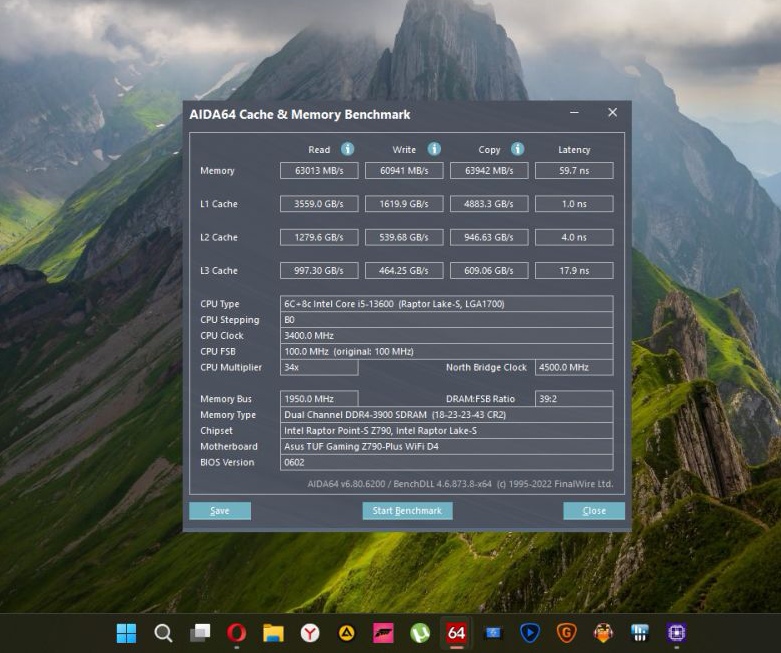Click Memory read value 63013 MB/s
This screenshot has height=653, width=781.
click(x=319, y=170)
